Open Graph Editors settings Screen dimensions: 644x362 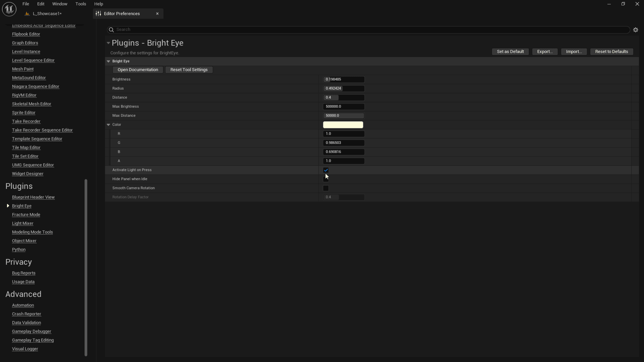(25, 43)
